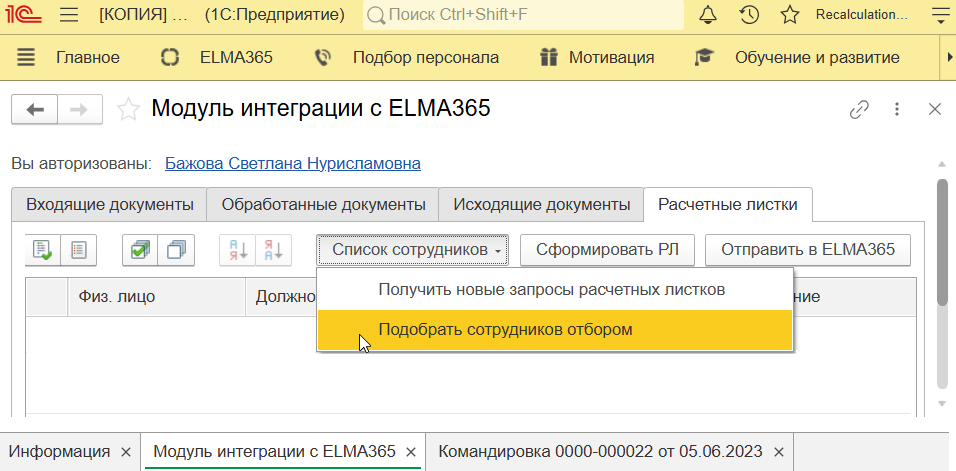Click the Подбор персонала phone icon

(322, 58)
